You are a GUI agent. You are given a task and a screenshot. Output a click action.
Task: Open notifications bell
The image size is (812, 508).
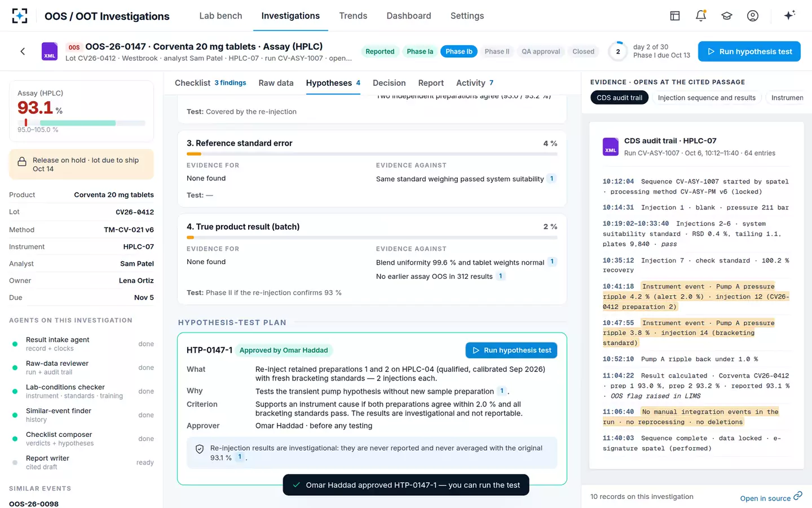(701, 16)
